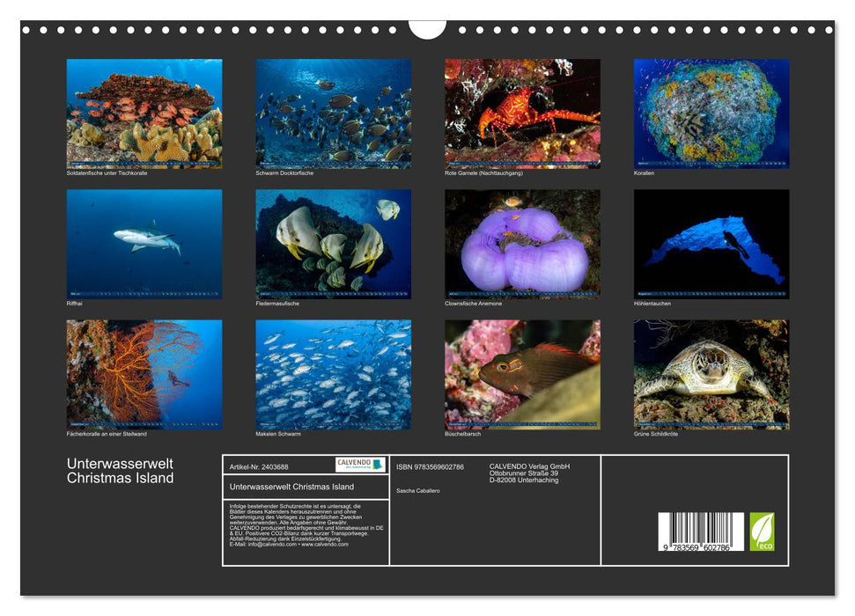Select the Höhlentauchen cave diver photo
Viewport: 855px width, 616px height.
click(711, 244)
